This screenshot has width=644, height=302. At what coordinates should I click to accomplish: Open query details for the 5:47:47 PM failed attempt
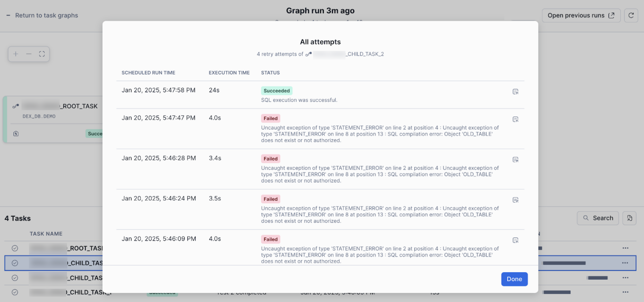[x=516, y=119]
